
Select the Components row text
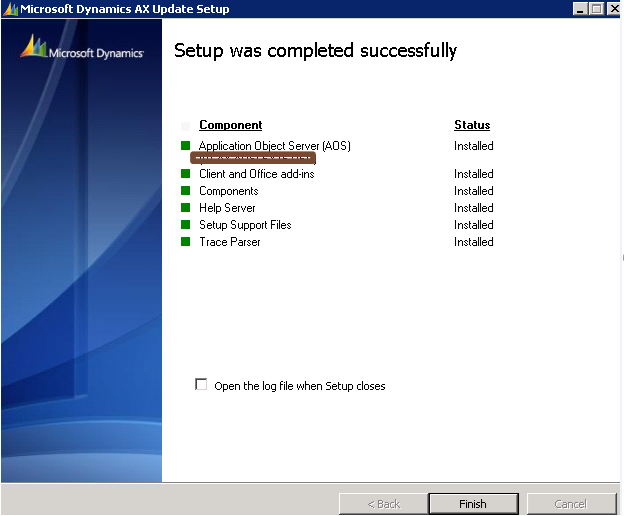pyautogui.click(x=229, y=191)
